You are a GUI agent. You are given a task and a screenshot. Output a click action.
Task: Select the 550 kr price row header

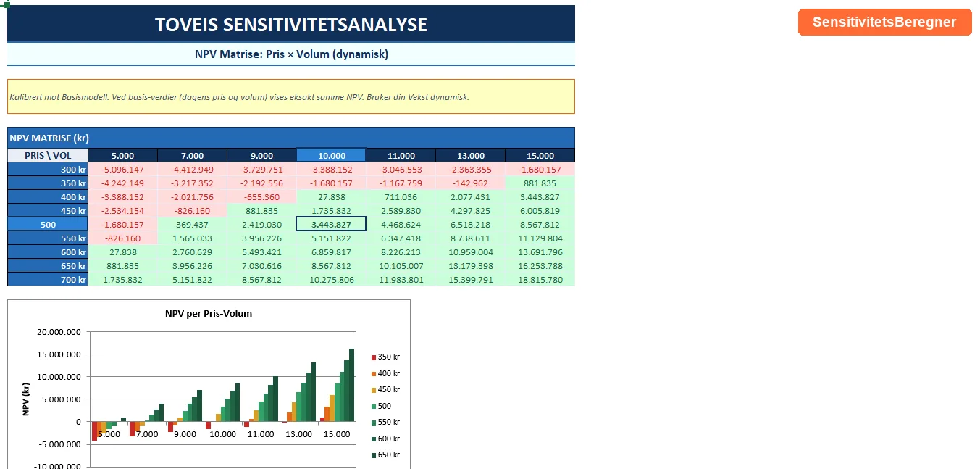point(48,238)
